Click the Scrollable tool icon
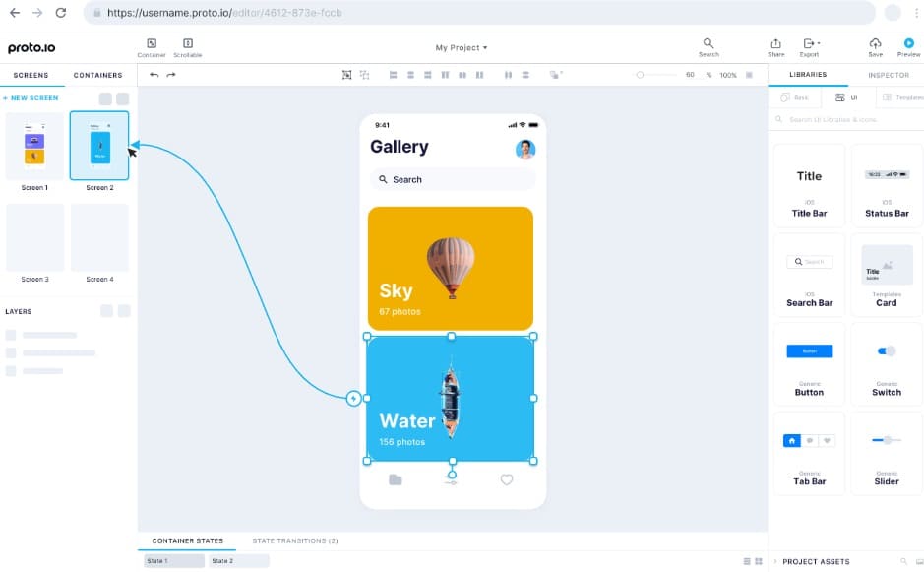This screenshot has height=572, width=924. 188,43
